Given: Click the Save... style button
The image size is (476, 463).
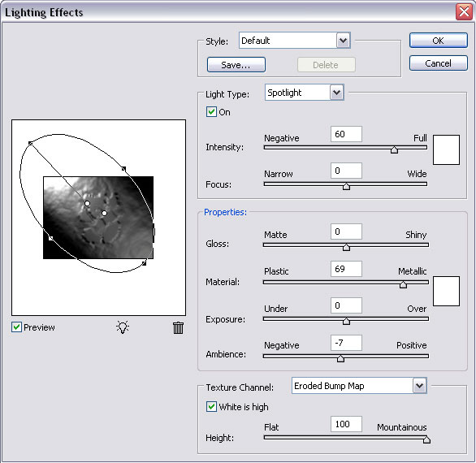Looking at the screenshot, I should click(236, 65).
